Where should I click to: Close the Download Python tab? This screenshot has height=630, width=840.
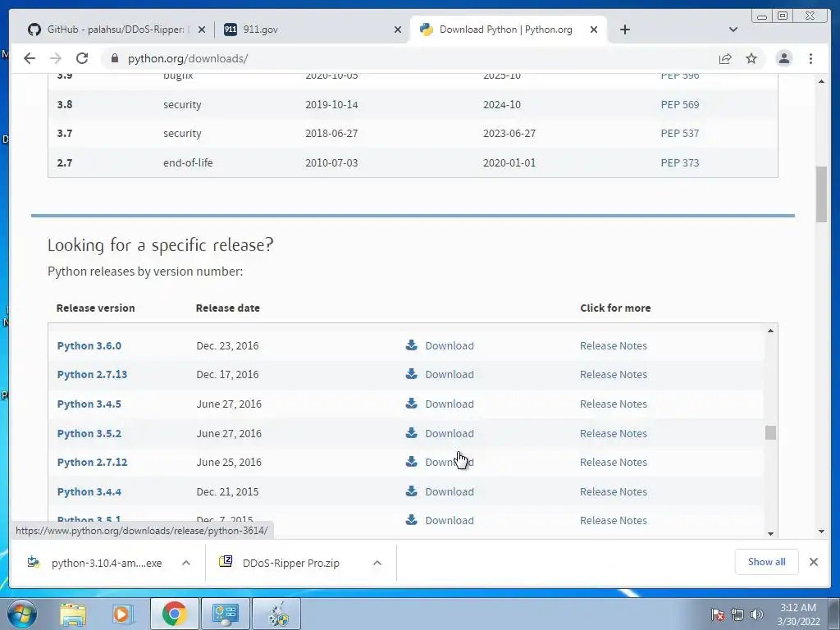594,30
